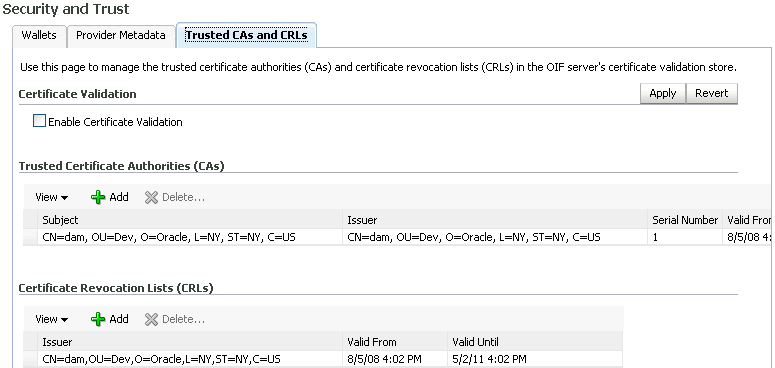Click the Valid From header in CRLs table
Screen dimensions: 775x368
pyautogui.click(x=395, y=342)
